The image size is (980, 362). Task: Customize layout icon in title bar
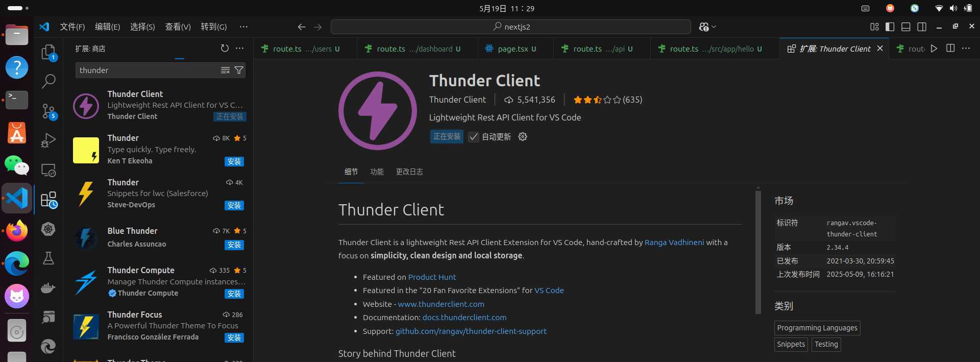tap(874, 27)
